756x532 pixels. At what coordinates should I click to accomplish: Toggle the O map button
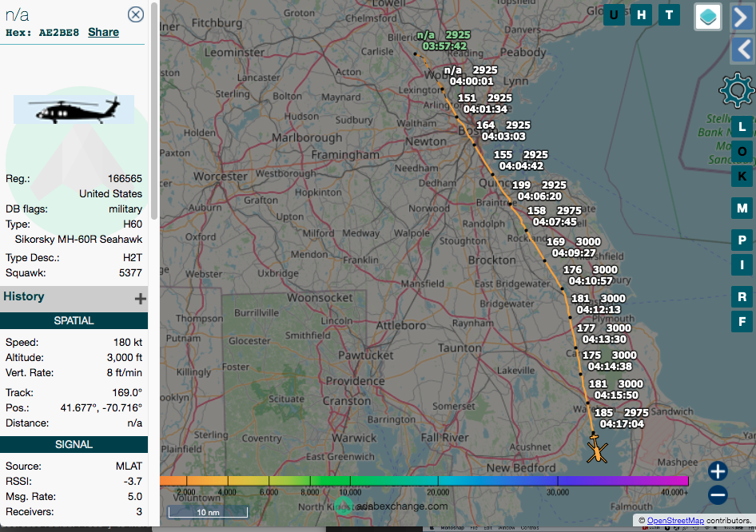pos(742,151)
